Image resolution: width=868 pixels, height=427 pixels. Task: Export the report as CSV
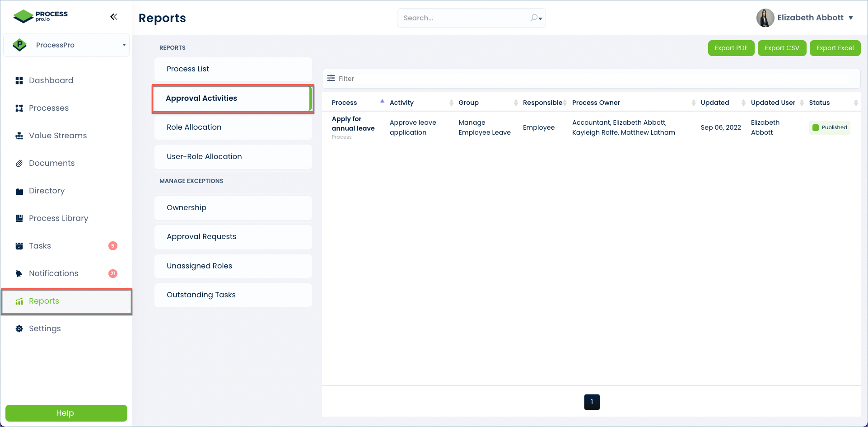pos(782,48)
